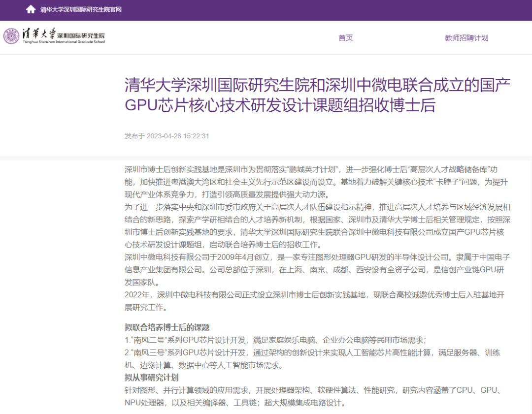Click the article title about GPU芯片 postdoc recruitment
Screen dimensions: 532x414
(317, 95)
